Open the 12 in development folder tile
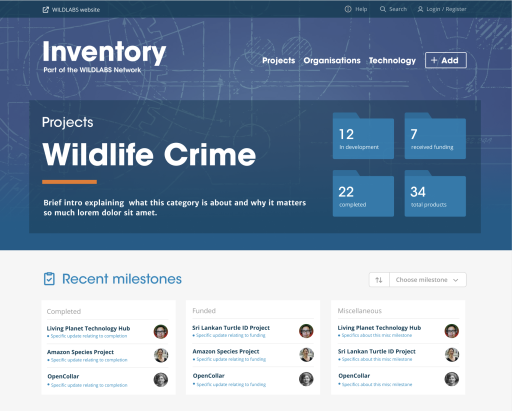The height and width of the screenshot is (411, 512). click(363, 136)
